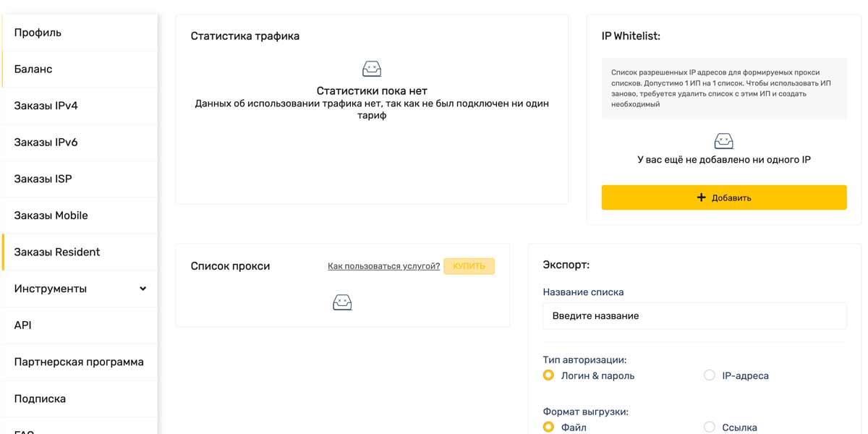Click the empty inbox icon in Статистика трафика
This screenshot has height=434, width=868.
coord(371,69)
